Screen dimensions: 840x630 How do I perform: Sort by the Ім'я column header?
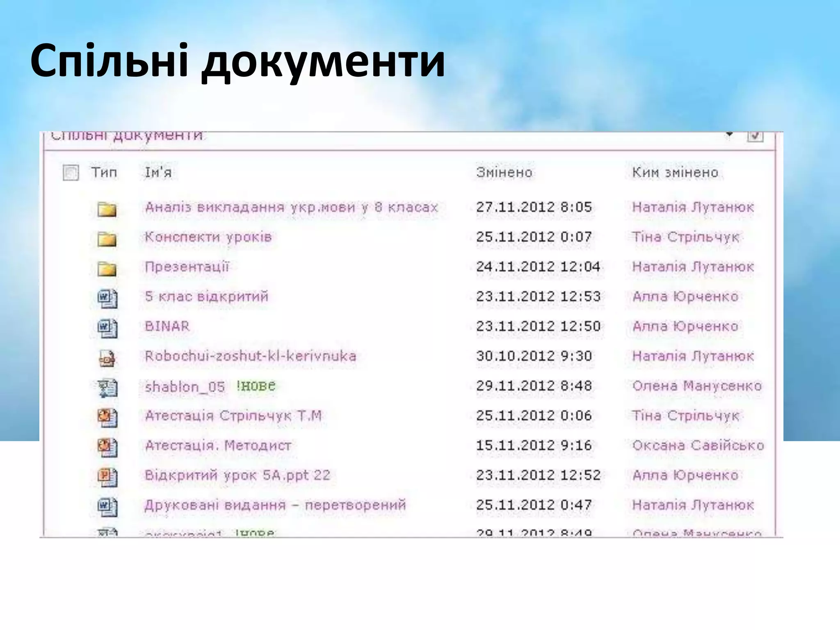point(158,172)
